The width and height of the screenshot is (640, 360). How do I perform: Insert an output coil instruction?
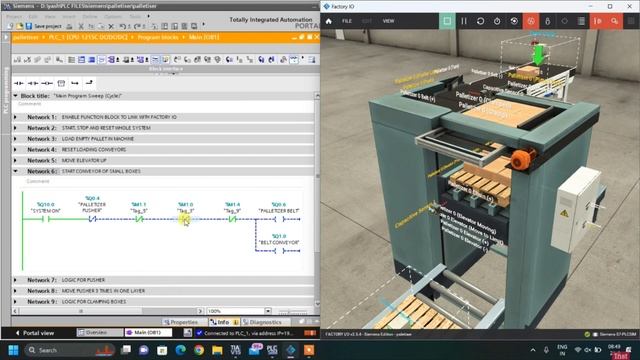click(x=47, y=83)
